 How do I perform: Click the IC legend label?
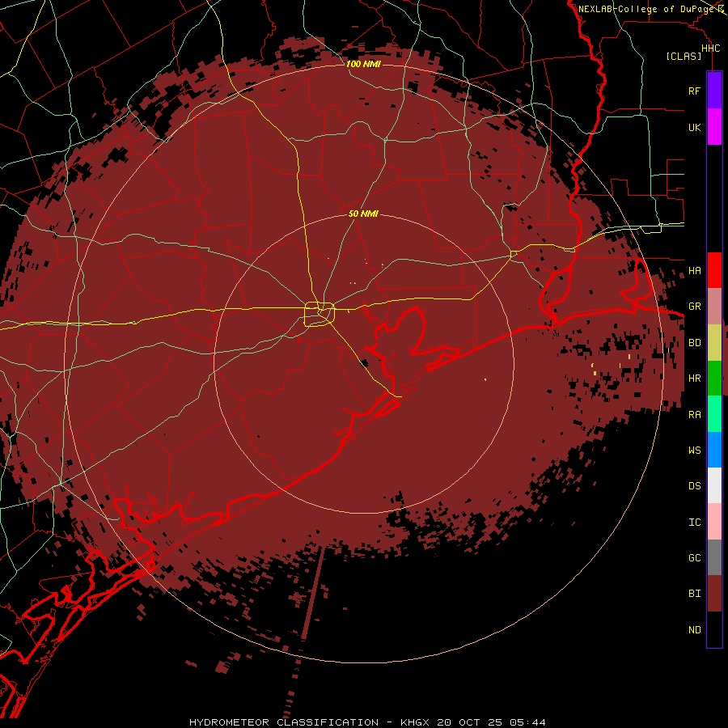(x=694, y=523)
